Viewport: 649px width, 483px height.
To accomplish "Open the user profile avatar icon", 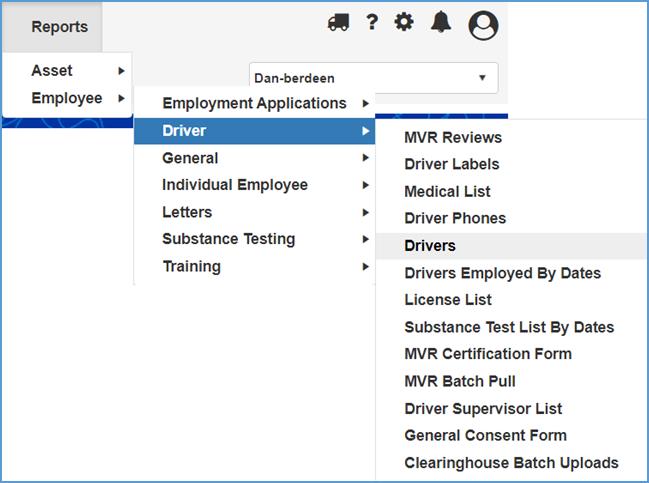I will tap(483, 24).
